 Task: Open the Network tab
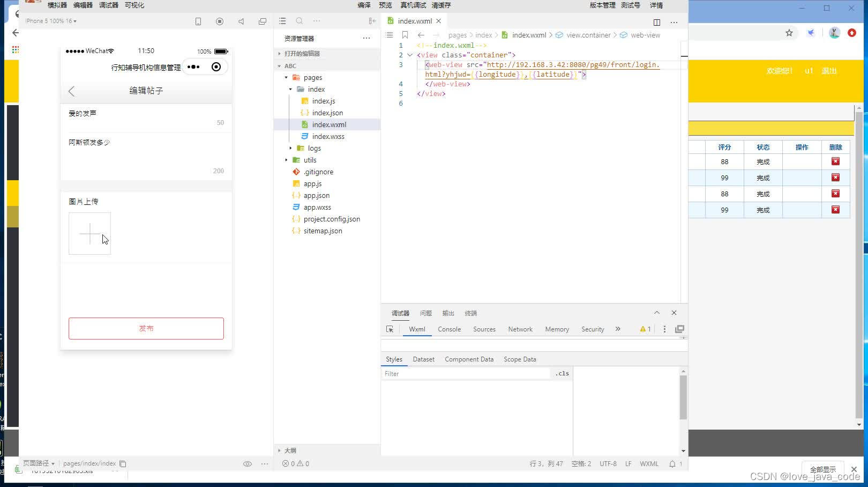point(520,329)
